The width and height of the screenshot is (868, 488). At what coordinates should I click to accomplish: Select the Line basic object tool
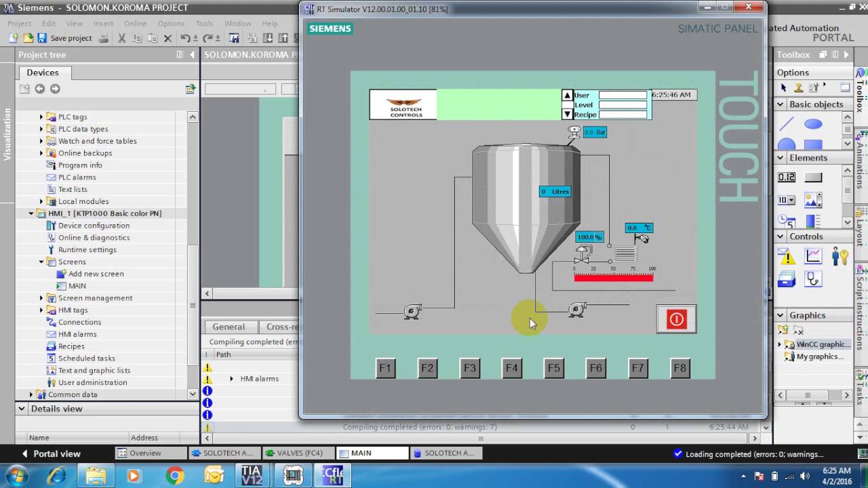click(787, 124)
